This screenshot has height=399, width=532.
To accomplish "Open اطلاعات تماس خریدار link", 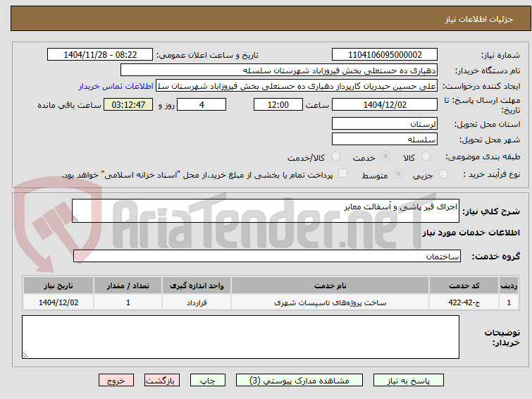I will 116,86.
